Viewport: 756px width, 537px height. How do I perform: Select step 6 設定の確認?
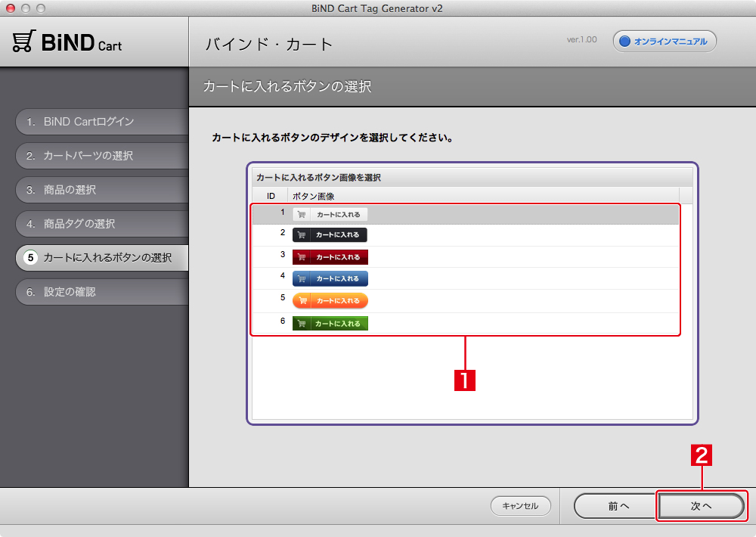102,292
